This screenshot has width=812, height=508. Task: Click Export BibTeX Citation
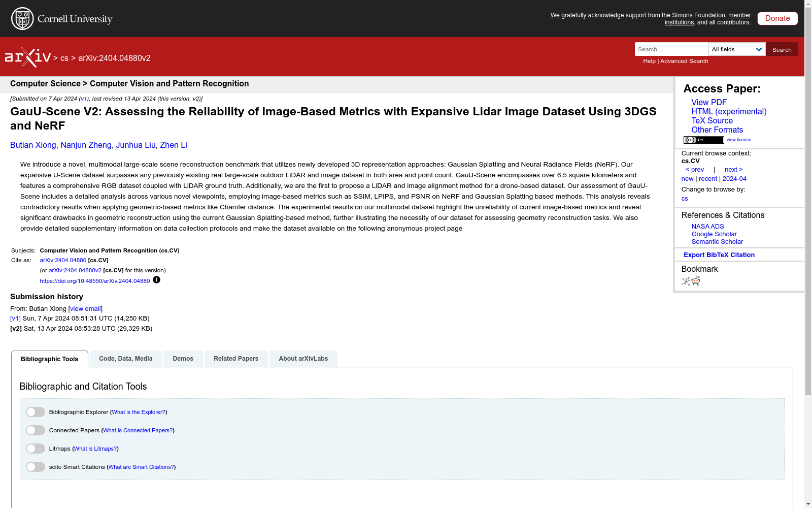coord(719,255)
